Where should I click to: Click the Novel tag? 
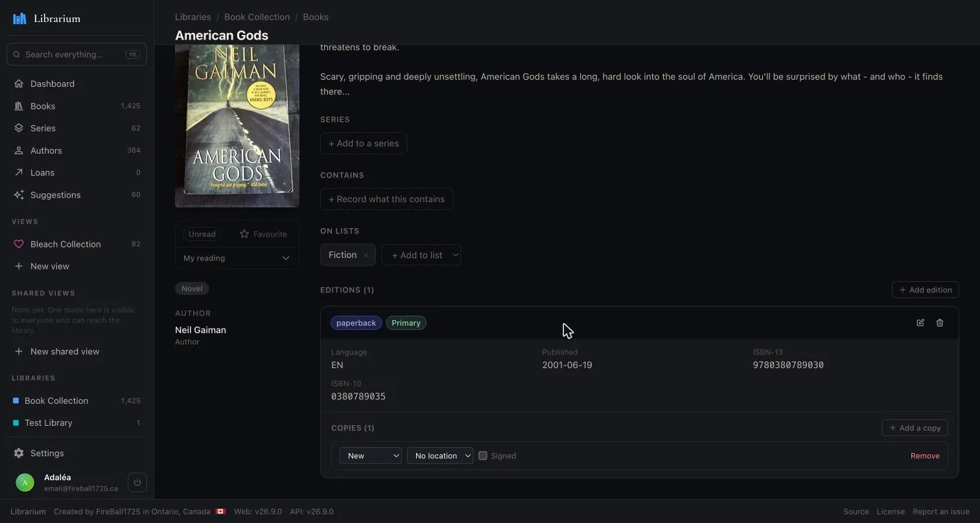point(192,288)
